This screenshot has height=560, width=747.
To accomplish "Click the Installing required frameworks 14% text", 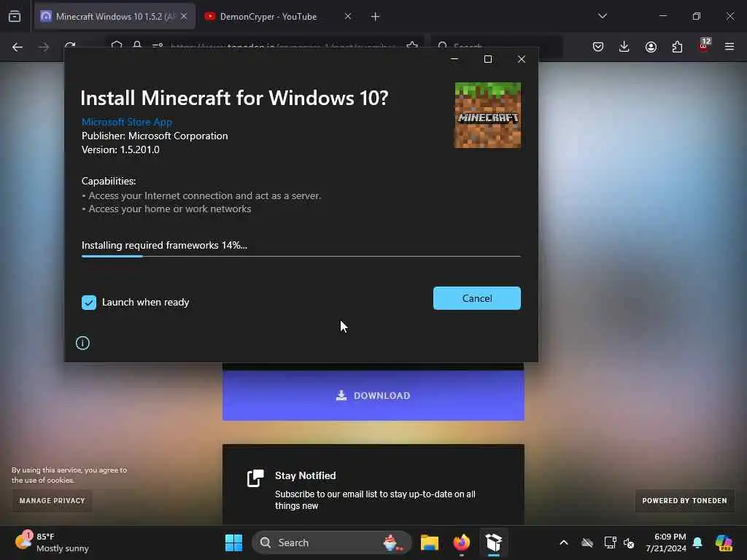I will click(x=164, y=245).
